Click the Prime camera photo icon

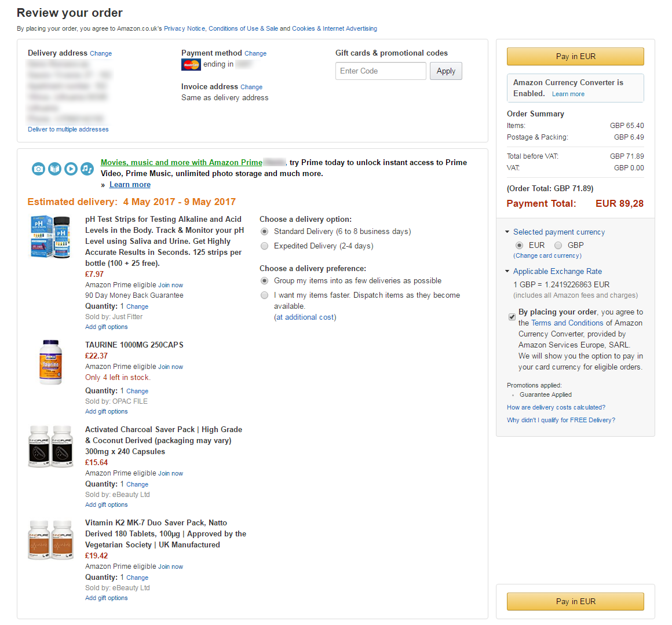click(x=39, y=169)
